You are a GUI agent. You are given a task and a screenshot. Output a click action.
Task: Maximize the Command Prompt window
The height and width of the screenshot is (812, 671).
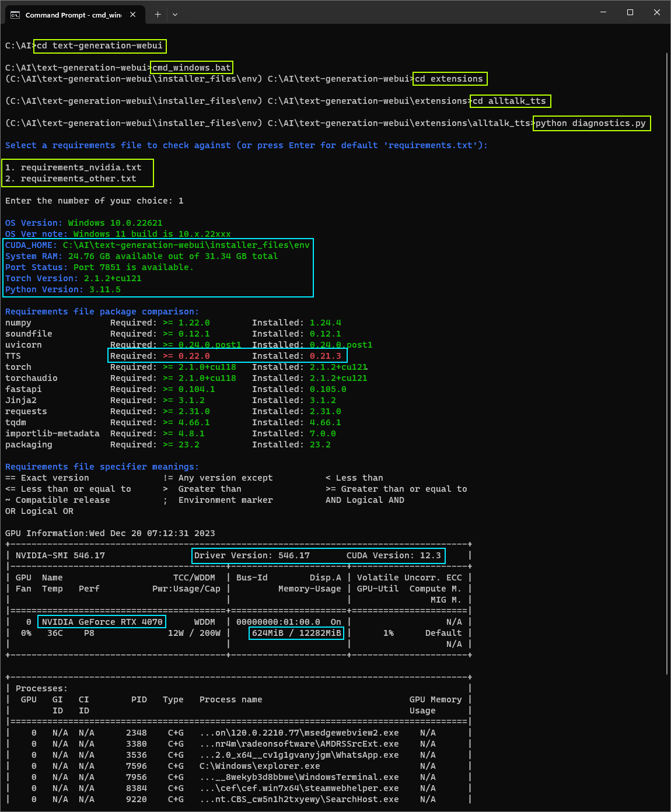(x=630, y=12)
